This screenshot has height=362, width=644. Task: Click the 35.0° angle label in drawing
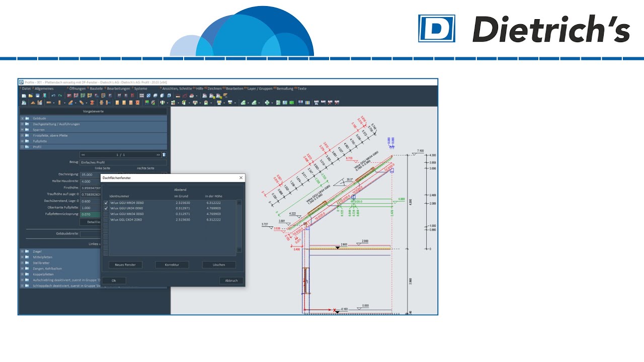350,178
